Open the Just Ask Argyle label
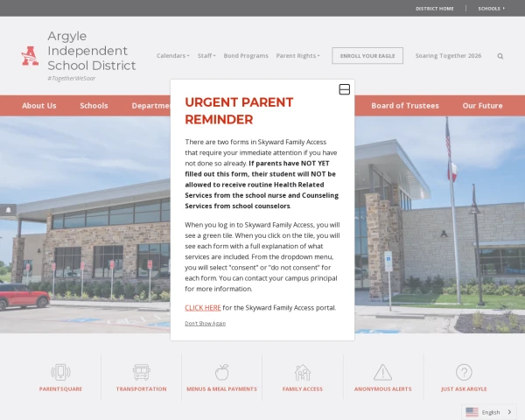This screenshot has width=525, height=420. coord(464,388)
